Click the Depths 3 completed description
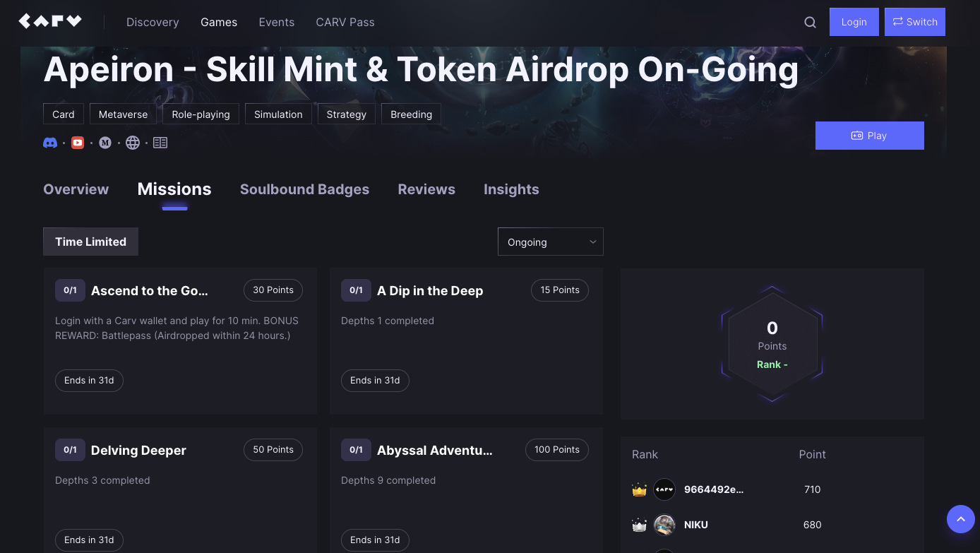This screenshot has width=980, height=553. pyautogui.click(x=102, y=480)
